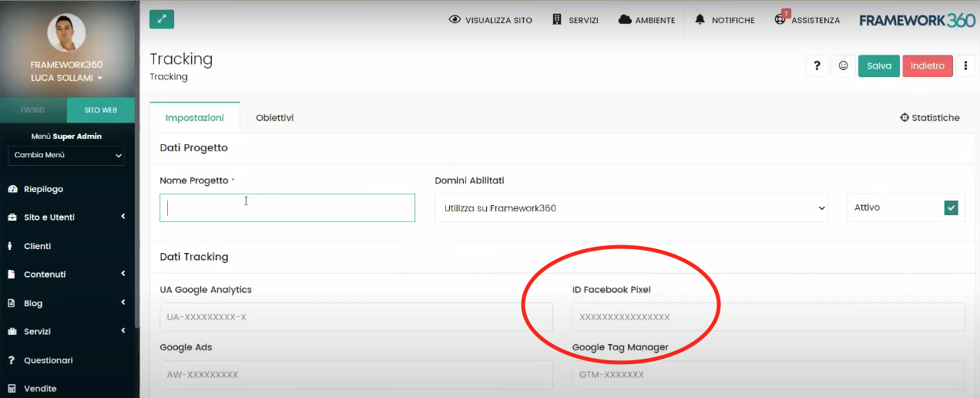The height and width of the screenshot is (398, 980).
Task: Click the user profile avatar photo
Action: tap(66, 33)
